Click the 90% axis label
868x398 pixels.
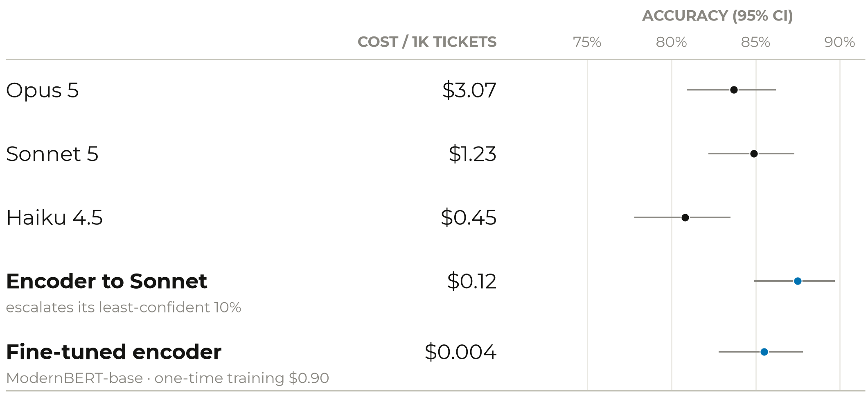point(839,42)
